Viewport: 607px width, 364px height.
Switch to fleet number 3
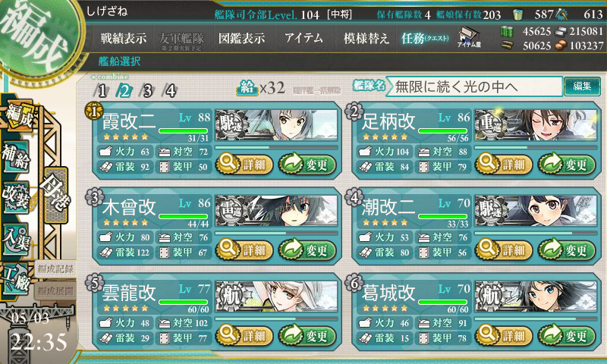(x=147, y=91)
